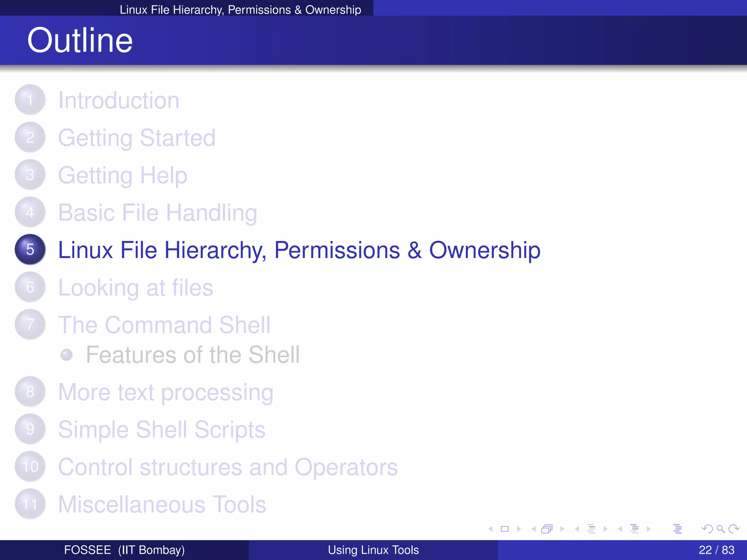Go to previous slide using left slide arrow
This screenshot has height=560, width=747.
coord(491,529)
